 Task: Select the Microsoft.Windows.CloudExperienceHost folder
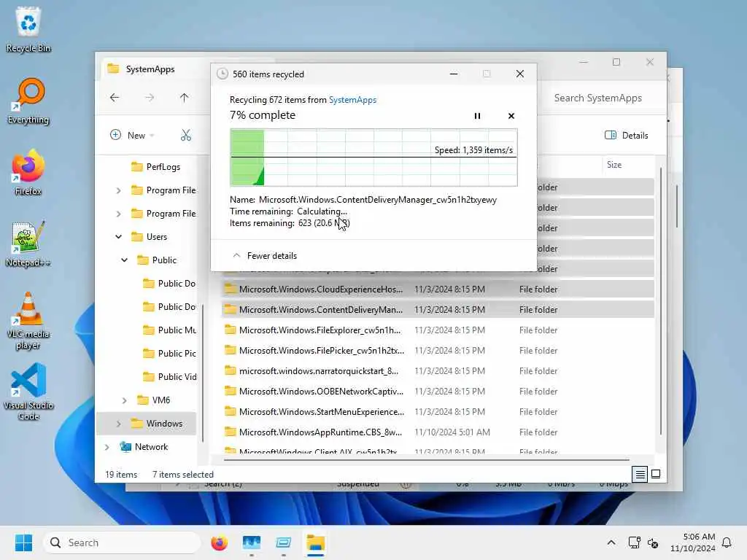tap(438, 289)
